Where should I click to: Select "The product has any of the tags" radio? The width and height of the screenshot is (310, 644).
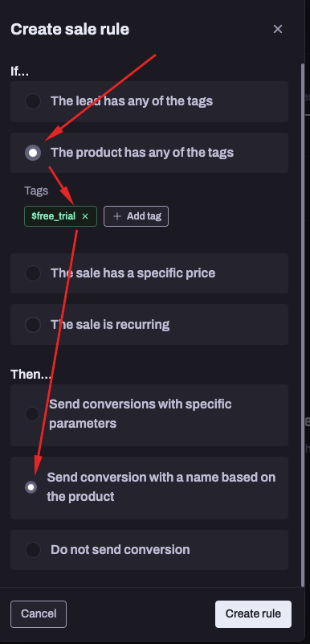point(33,153)
